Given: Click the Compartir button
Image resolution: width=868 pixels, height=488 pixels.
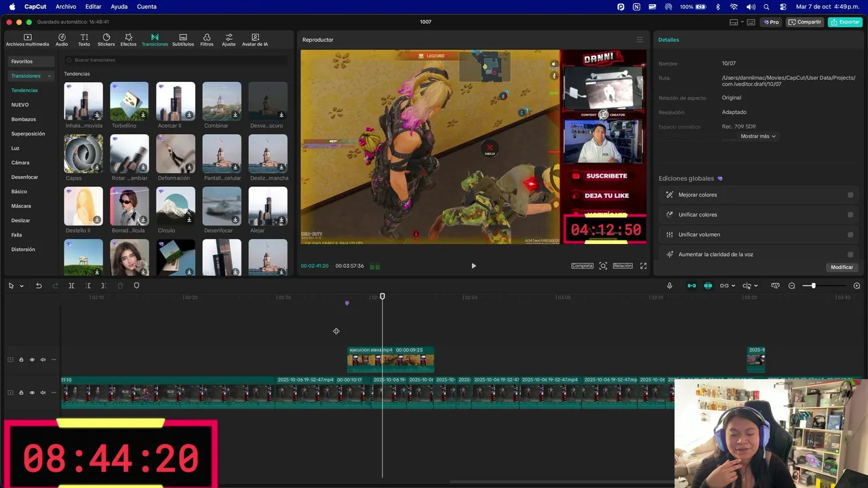Looking at the screenshot, I should (804, 22).
